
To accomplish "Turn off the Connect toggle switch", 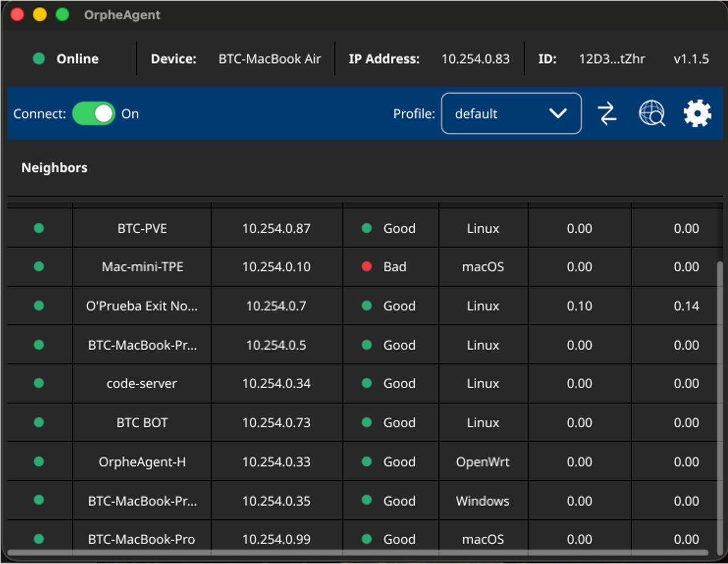I will pyautogui.click(x=94, y=113).
